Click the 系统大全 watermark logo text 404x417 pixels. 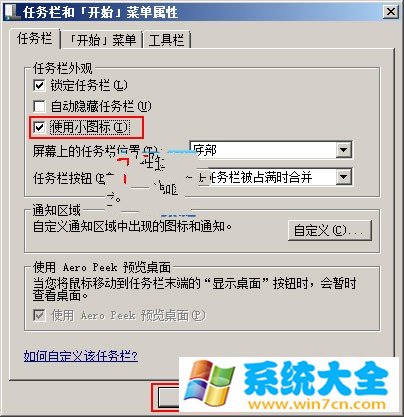coord(315,379)
